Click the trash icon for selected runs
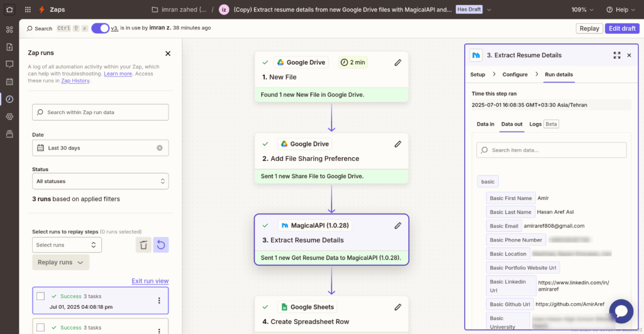The image size is (644, 334). pos(143,245)
